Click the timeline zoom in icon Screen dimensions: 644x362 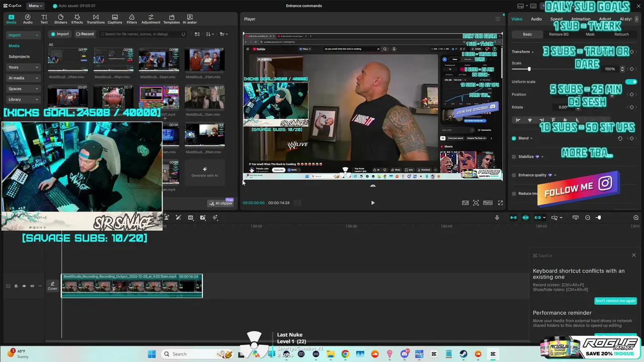pyautogui.click(x=636, y=218)
